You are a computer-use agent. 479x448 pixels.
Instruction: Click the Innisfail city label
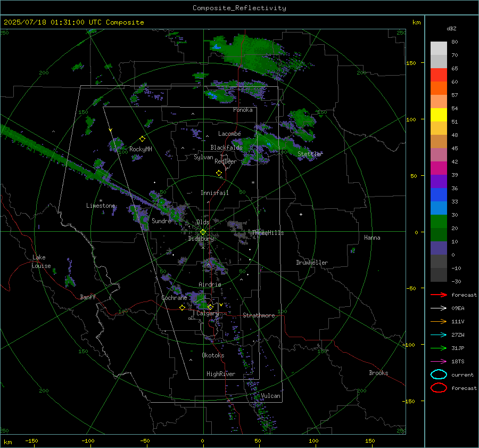coord(214,193)
